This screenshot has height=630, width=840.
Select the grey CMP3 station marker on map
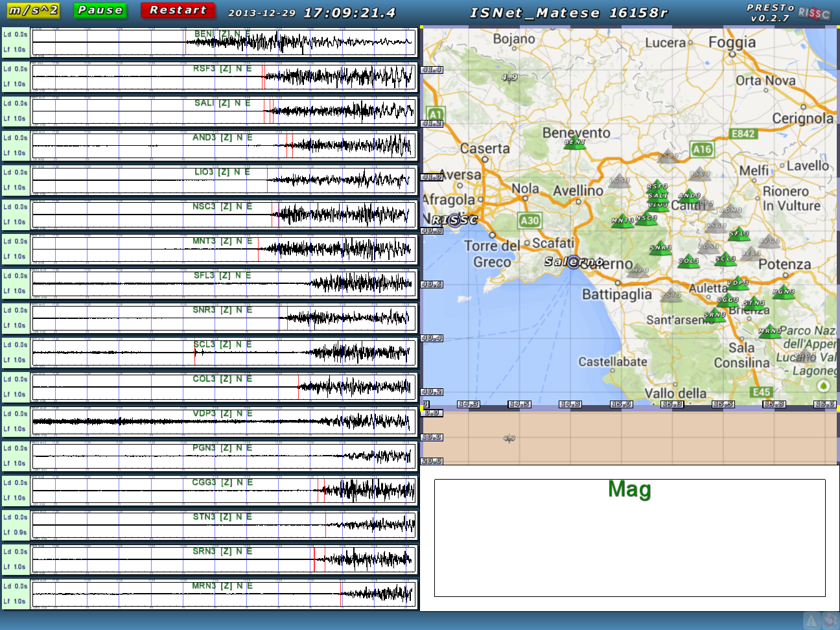click(638, 271)
